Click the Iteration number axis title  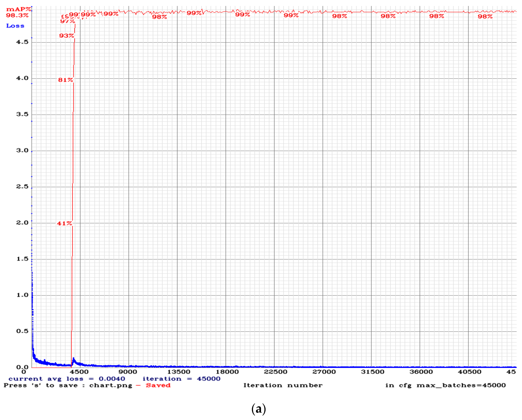pyautogui.click(x=283, y=386)
